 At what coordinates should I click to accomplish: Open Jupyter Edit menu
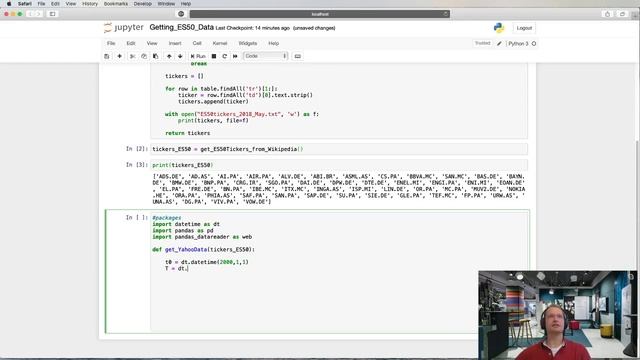point(131,43)
